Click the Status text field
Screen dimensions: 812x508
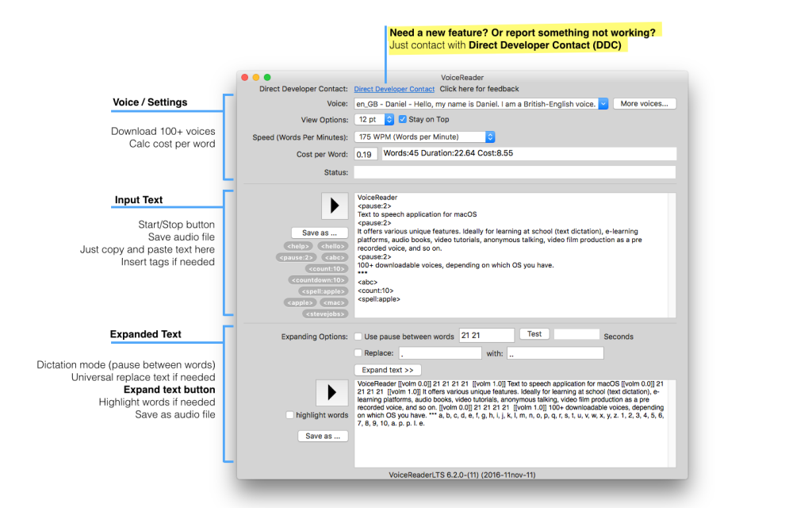(x=515, y=172)
